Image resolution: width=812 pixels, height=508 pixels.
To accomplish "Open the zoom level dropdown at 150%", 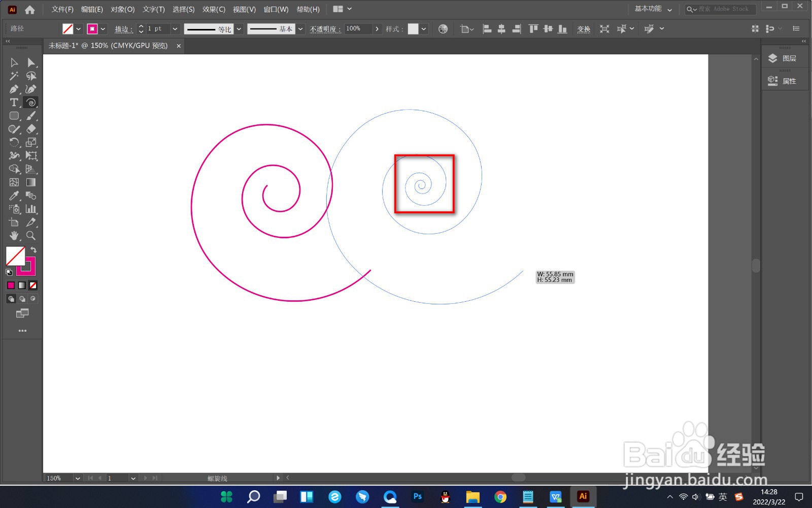I will pyautogui.click(x=78, y=478).
